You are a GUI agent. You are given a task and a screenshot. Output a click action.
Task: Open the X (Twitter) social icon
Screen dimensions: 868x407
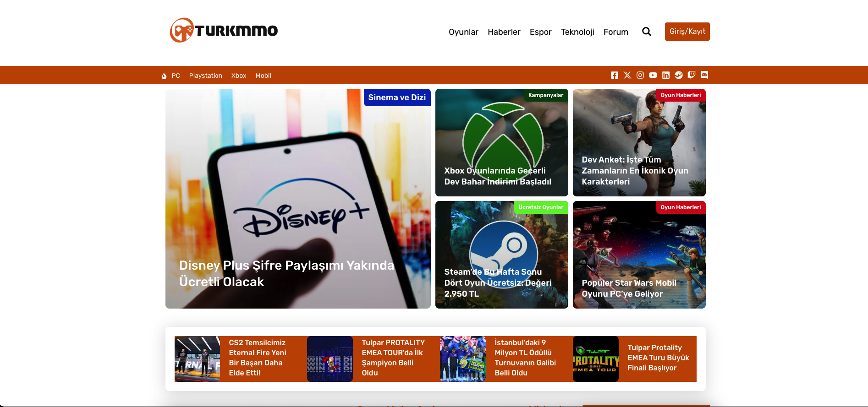(627, 75)
